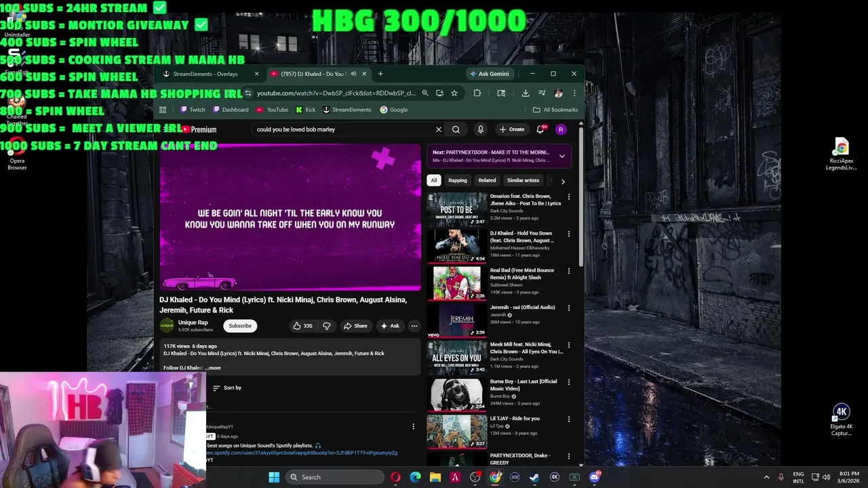Show hidden system tray icons chevron

click(766, 477)
